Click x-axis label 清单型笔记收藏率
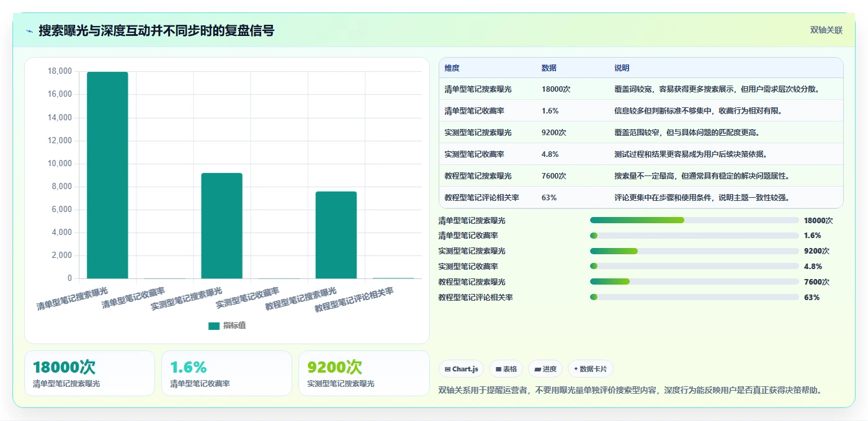This screenshot has height=421, width=868. click(x=133, y=298)
